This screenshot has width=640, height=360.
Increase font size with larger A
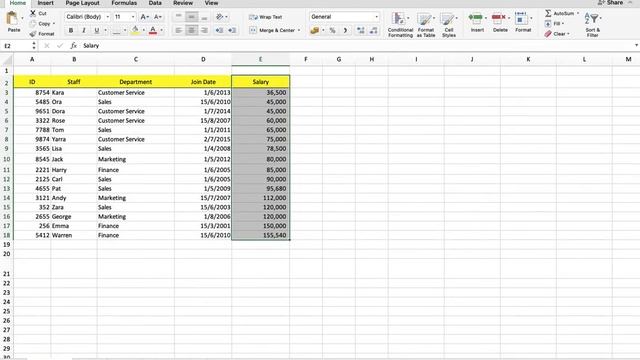tap(144, 17)
